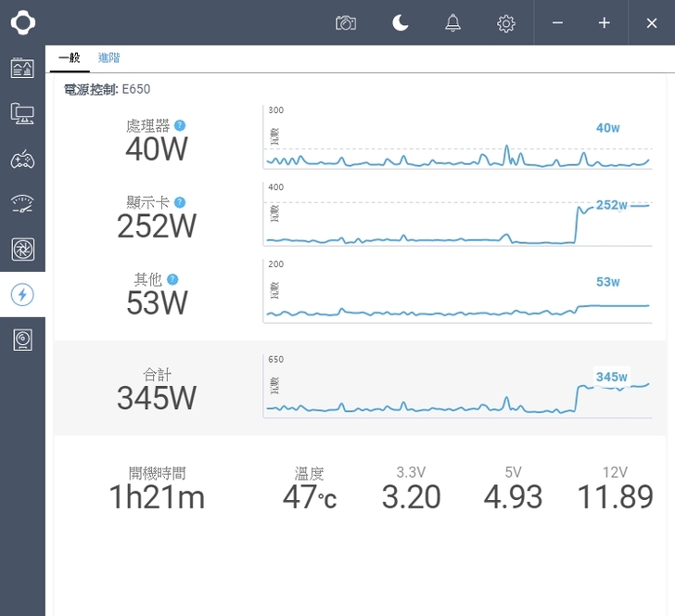
Task: Open the fan cooling sidebar icon
Action: pyautogui.click(x=22, y=250)
